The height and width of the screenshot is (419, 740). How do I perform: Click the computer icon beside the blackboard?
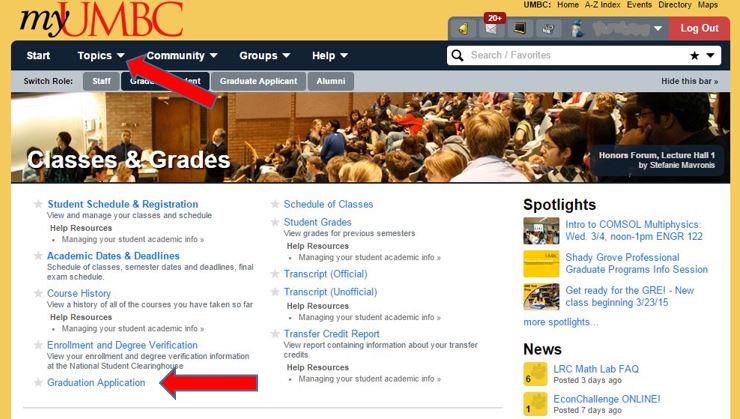point(548,29)
